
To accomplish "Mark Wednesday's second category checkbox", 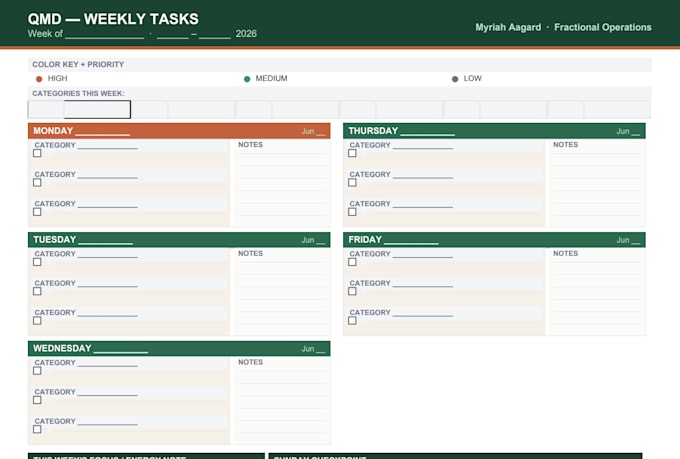I will click(37, 400).
